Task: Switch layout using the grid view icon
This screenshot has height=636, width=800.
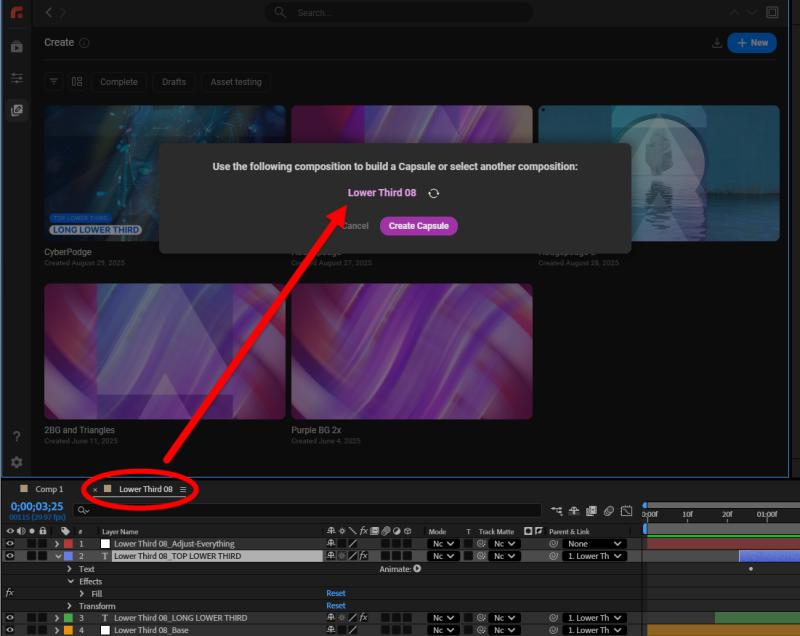Action: tap(77, 82)
